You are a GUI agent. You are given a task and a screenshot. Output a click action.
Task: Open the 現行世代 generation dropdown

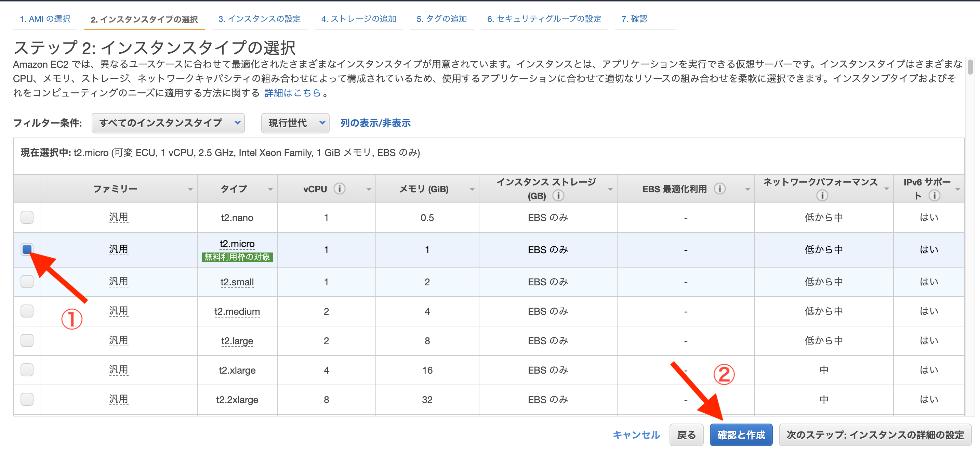[295, 123]
